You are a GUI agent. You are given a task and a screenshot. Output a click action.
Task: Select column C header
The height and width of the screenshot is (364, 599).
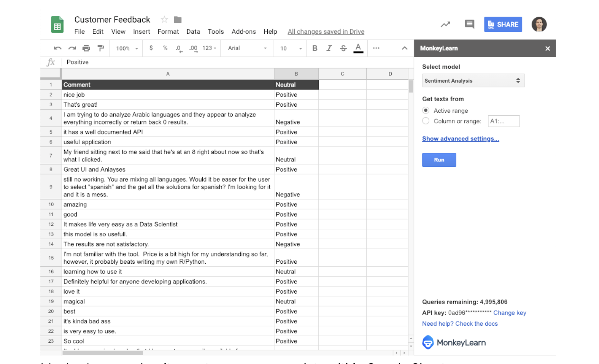point(342,74)
